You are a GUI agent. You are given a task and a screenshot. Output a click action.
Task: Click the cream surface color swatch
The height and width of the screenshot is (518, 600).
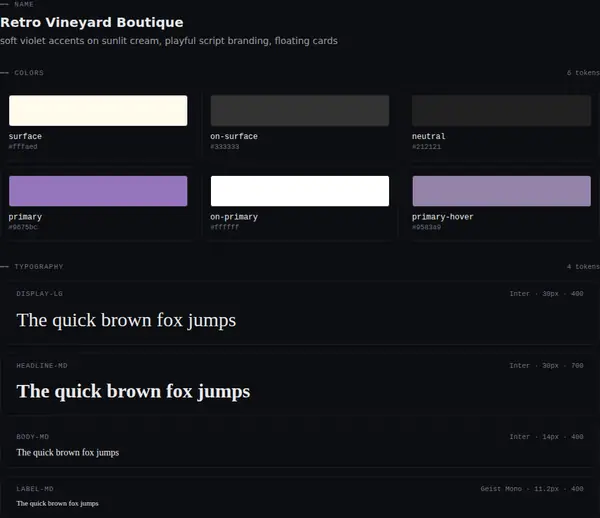(x=98, y=111)
